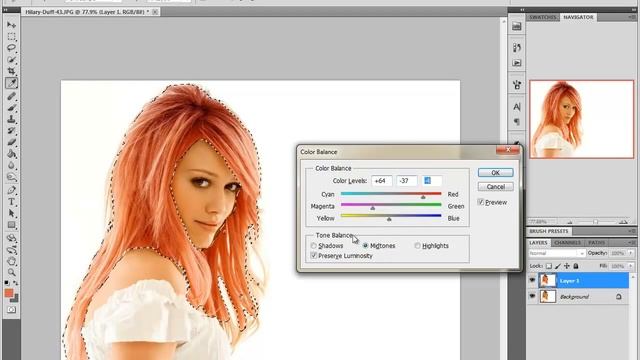Open the Layers panel options menu
The image size is (640, 360).
(x=632, y=242)
